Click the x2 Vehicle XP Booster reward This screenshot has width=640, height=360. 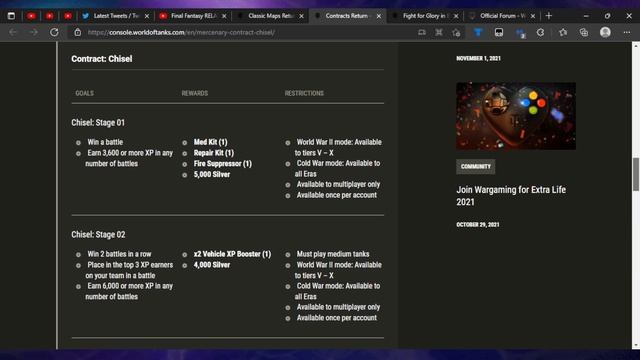[x=232, y=254]
